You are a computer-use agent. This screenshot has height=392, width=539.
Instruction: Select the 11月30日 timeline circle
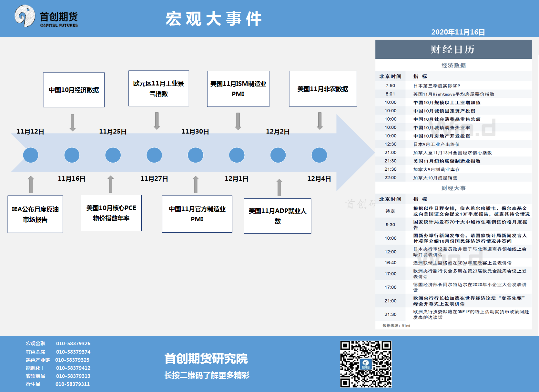pyautogui.click(x=196, y=155)
